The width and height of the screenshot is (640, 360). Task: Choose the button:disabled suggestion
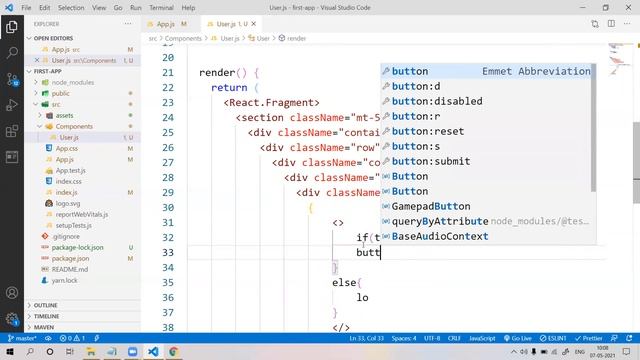(486, 101)
